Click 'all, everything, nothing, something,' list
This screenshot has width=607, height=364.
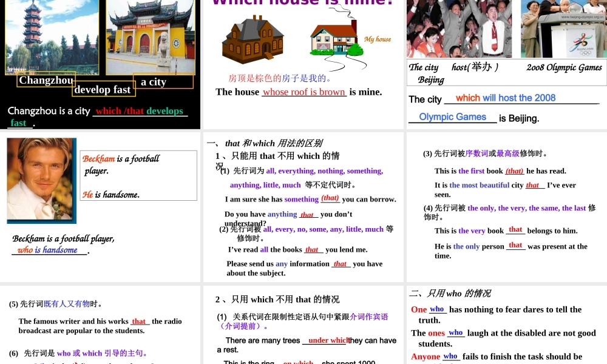pyautogui.click(x=324, y=171)
